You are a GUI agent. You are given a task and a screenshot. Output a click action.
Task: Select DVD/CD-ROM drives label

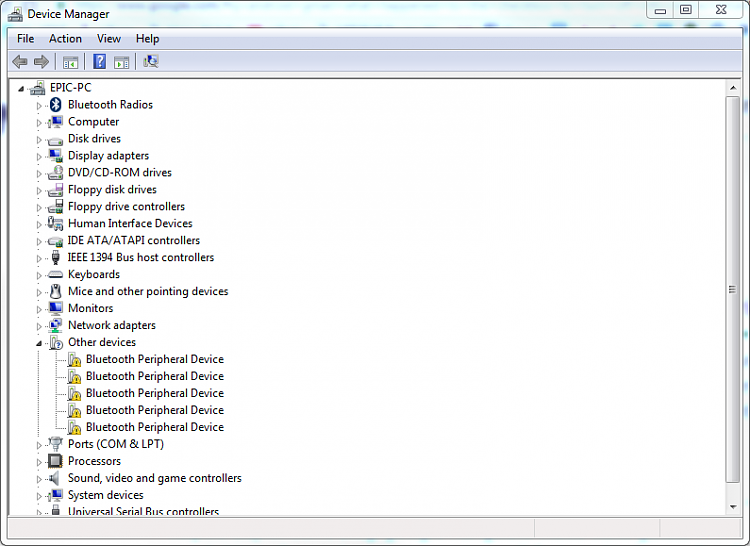[x=120, y=173]
